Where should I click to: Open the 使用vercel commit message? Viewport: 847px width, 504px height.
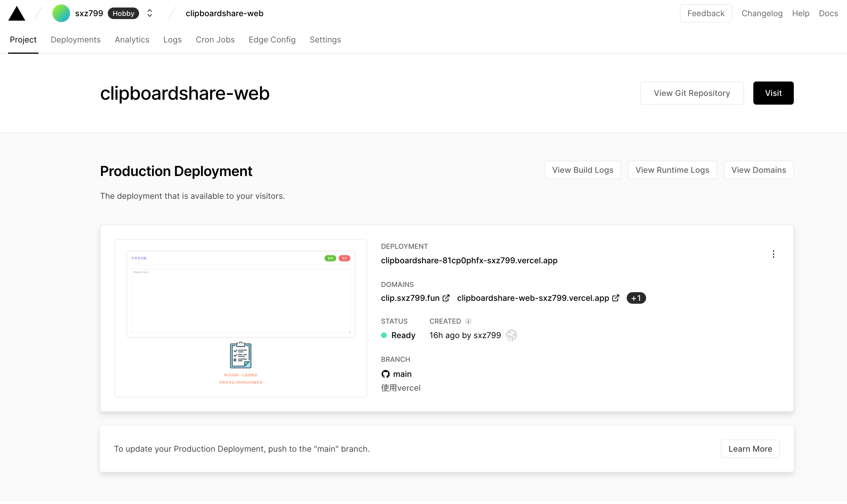[401, 388]
